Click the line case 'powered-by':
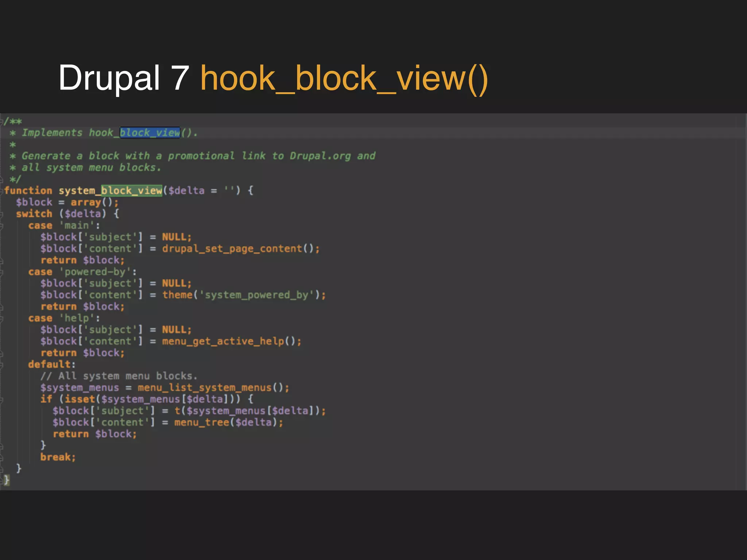747x560 pixels. [x=82, y=272]
